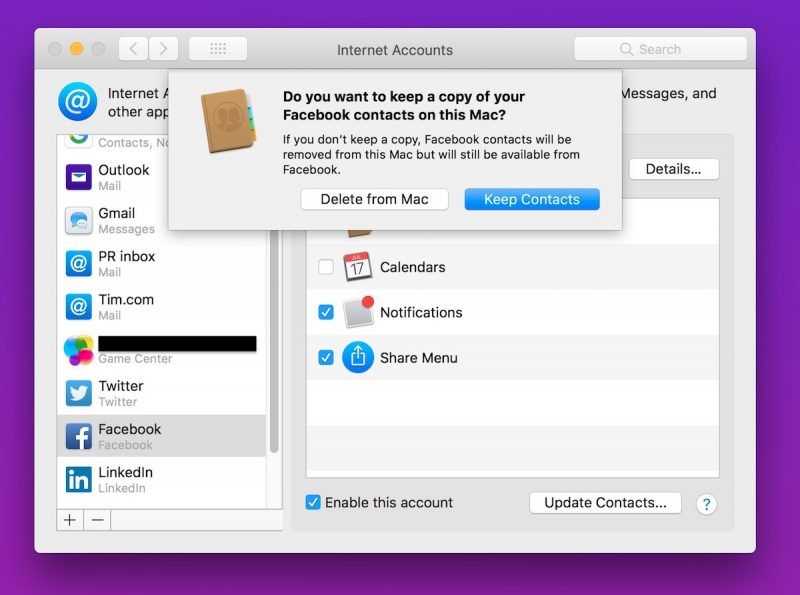Click the Facebook account icon in sidebar

78,436
